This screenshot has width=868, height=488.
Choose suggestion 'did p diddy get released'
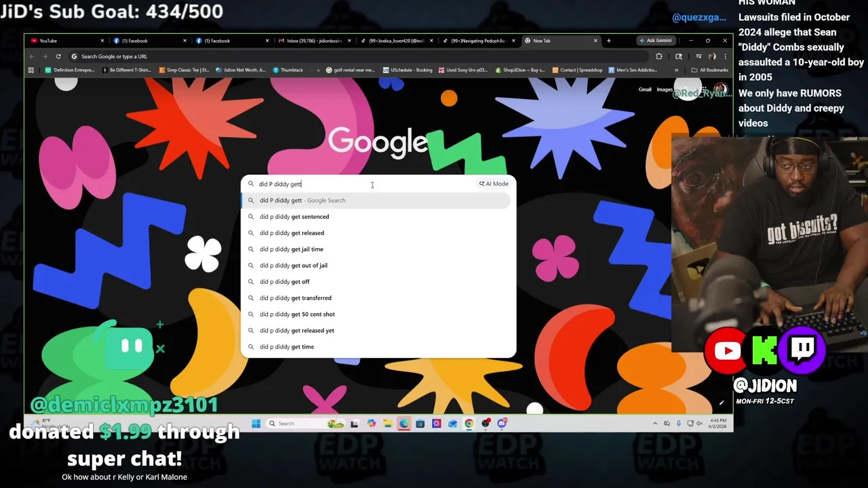[x=377, y=232]
